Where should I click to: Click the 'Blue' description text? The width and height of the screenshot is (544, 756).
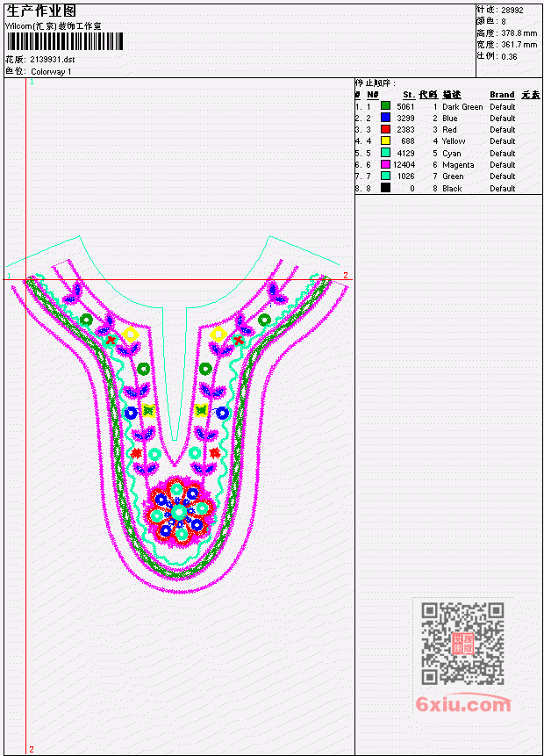point(449,119)
